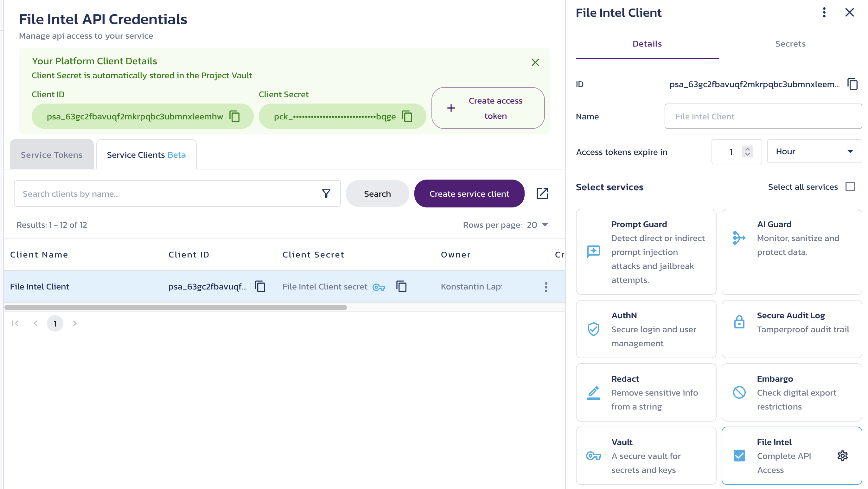Click Create service client button
This screenshot has width=868, height=489.
click(469, 194)
